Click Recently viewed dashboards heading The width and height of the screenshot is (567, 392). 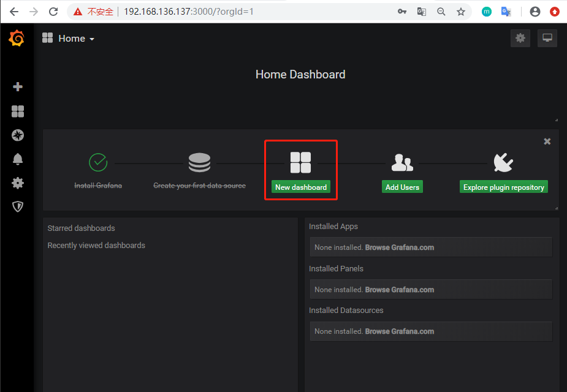tap(96, 246)
